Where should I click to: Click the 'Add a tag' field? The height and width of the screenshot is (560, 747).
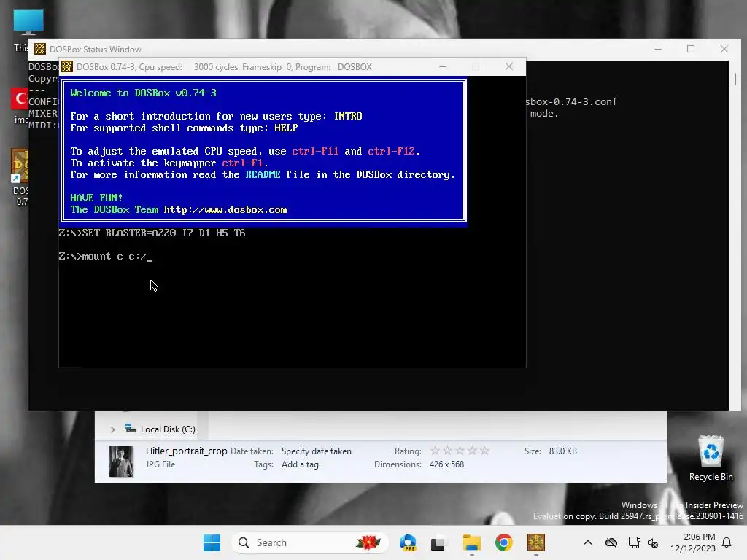click(300, 464)
